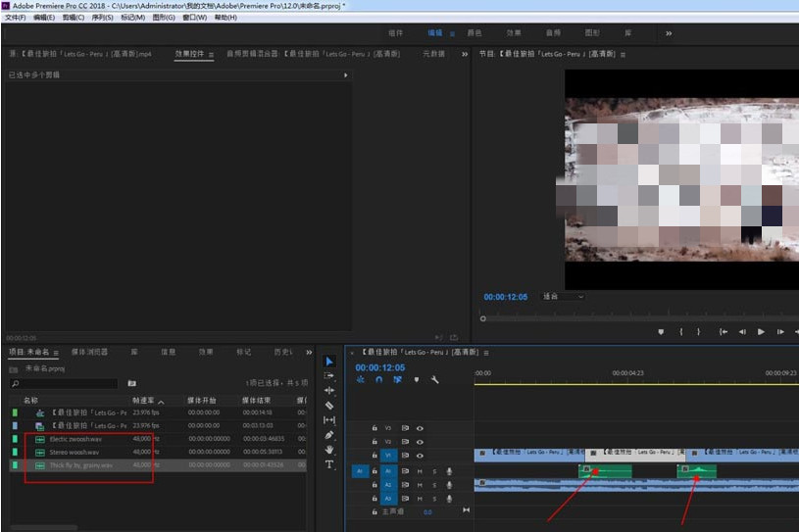Select the Type text tool
This screenshot has height=532, width=799.
pyautogui.click(x=329, y=464)
